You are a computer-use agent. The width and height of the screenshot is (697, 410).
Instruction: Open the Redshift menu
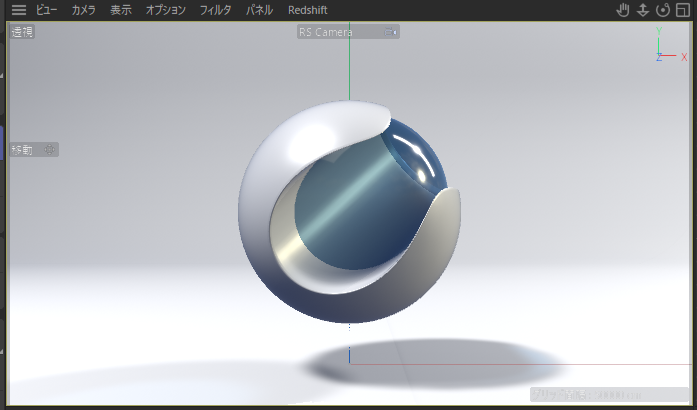(308, 10)
